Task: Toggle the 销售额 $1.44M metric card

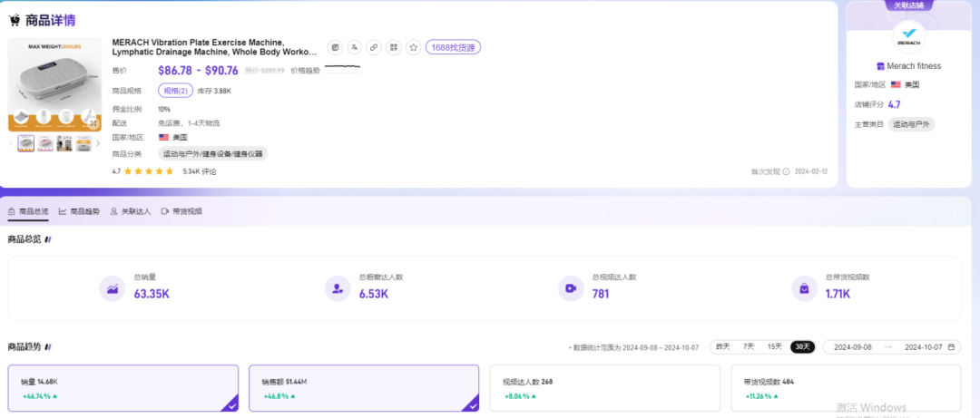Action: pos(365,388)
